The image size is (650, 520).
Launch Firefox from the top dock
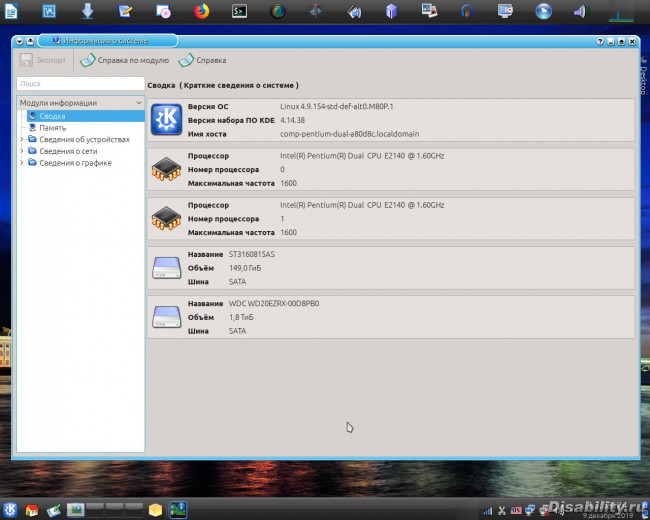point(202,12)
